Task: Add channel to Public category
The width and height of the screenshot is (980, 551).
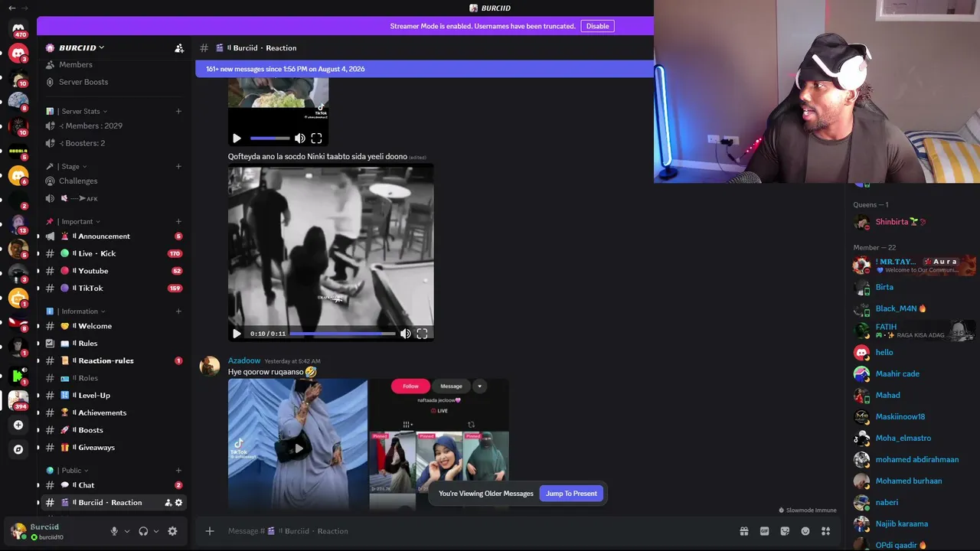Action: click(x=178, y=471)
